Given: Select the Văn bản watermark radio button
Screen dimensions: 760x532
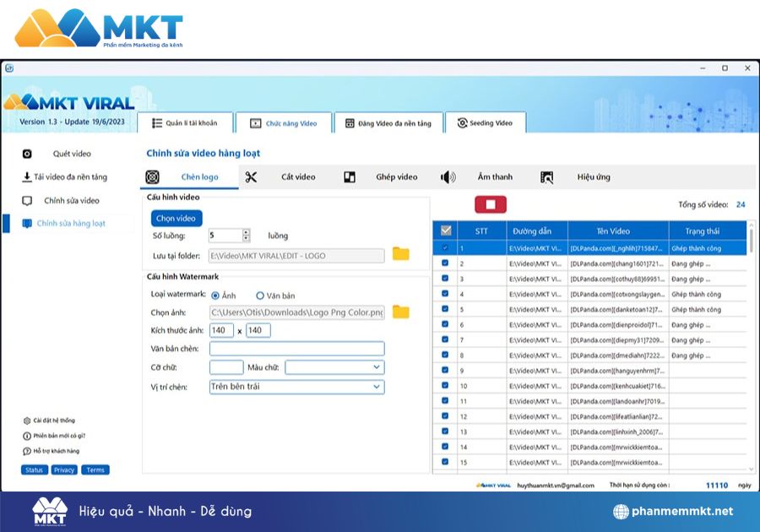Looking at the screenshot, I should coord(260,296).
